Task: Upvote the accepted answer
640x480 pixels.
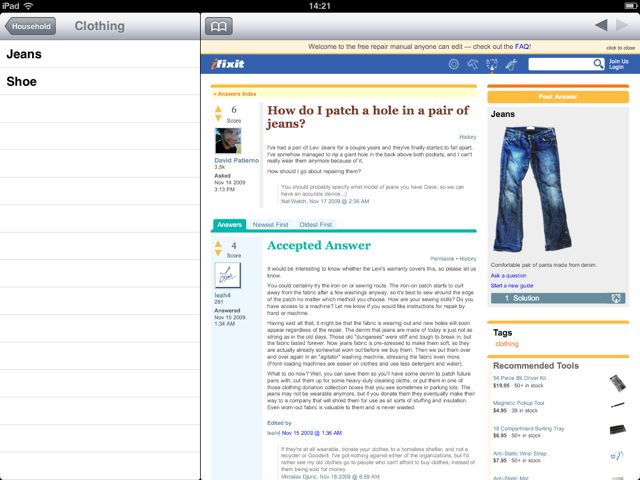Action: [x=218, y=244]
